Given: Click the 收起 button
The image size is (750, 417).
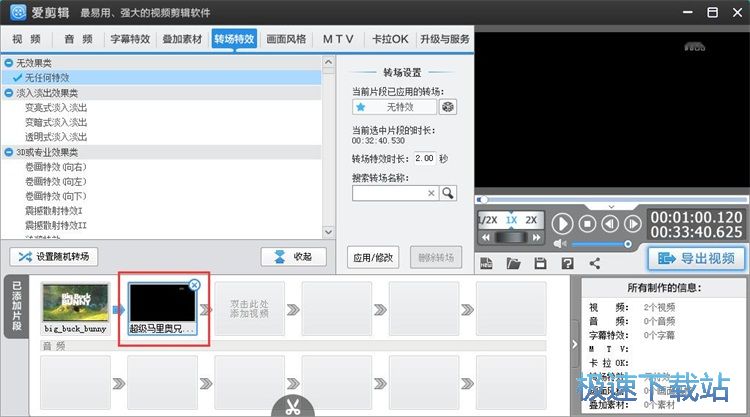Looking at the screenshot, I should tap(294, 257).
